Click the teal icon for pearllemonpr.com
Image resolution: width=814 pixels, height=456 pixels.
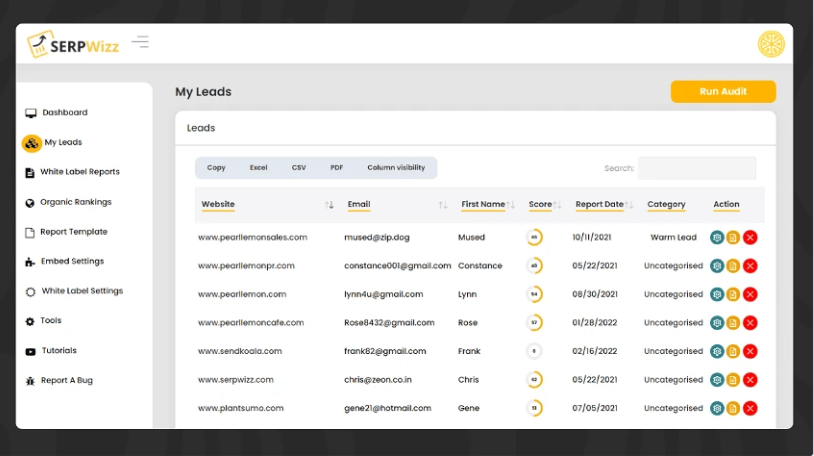tap(717, 266)
